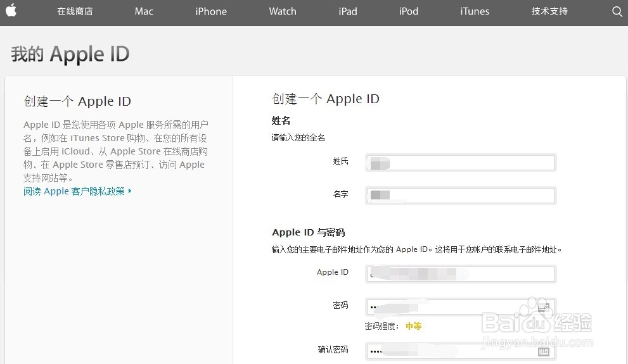
Task: Open 在线商店 navigation item
Action: tap(75, 11)
